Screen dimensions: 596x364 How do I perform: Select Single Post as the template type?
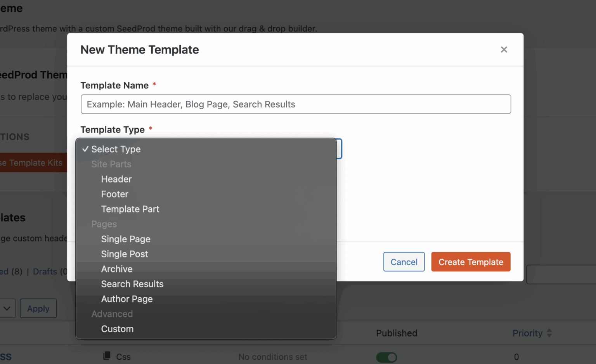(x=125, y=254)
